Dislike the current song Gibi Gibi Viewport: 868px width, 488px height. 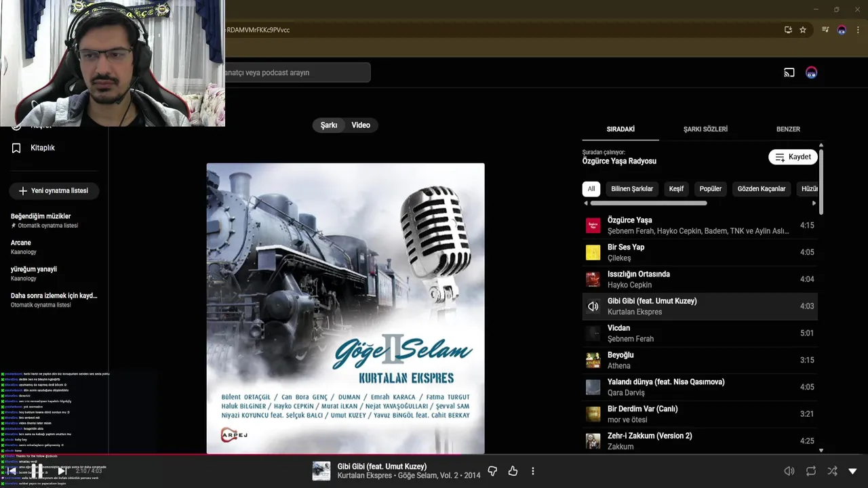tap(493, 471)
